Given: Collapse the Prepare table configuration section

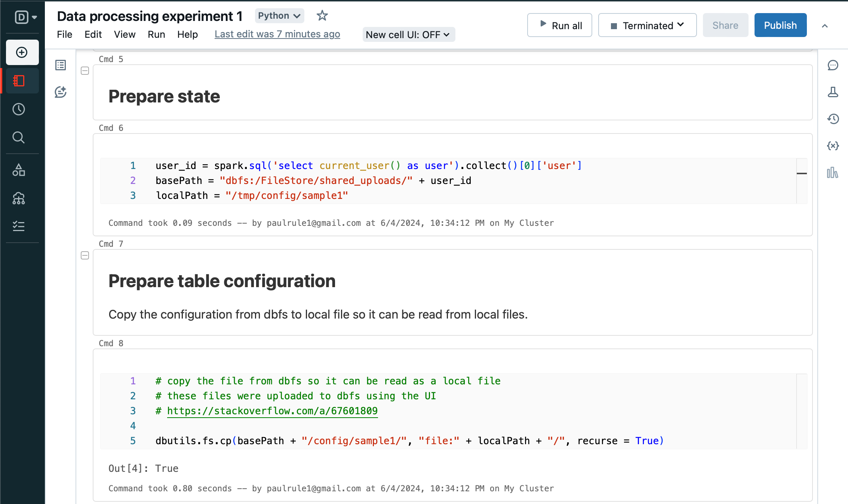Looking at the screenshot, I should [85, 255].
